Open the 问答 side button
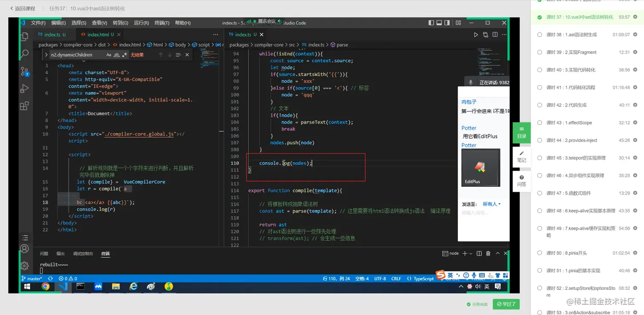This screenshot has height=315, width=644. point(521,181)
